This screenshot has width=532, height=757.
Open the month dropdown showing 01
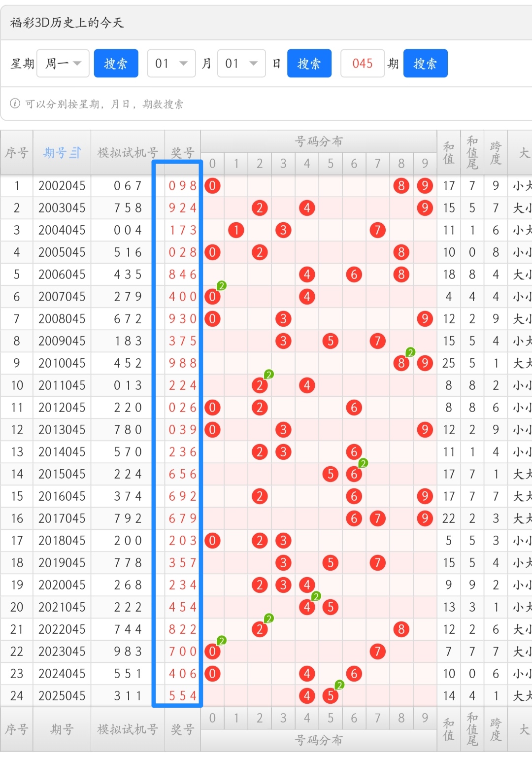pos(171,64)
